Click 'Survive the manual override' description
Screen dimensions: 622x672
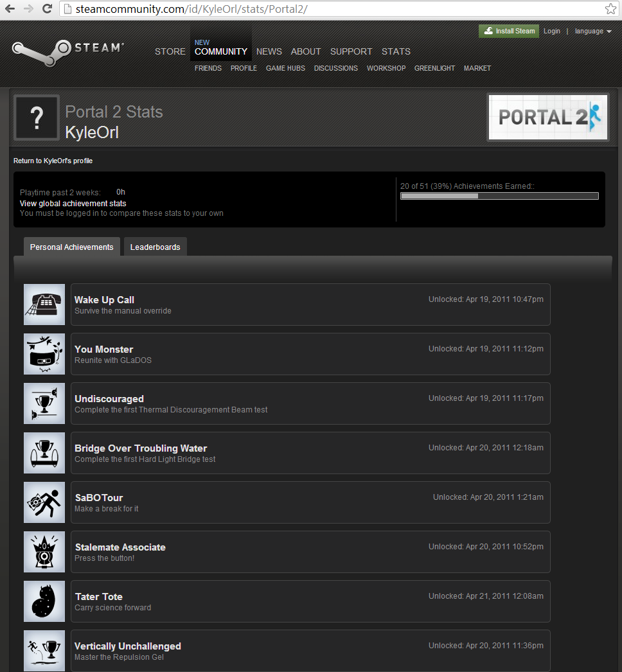123,311
